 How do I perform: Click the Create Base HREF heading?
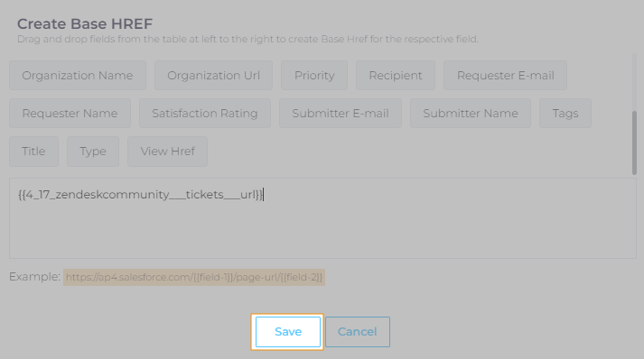pos(85,23)
